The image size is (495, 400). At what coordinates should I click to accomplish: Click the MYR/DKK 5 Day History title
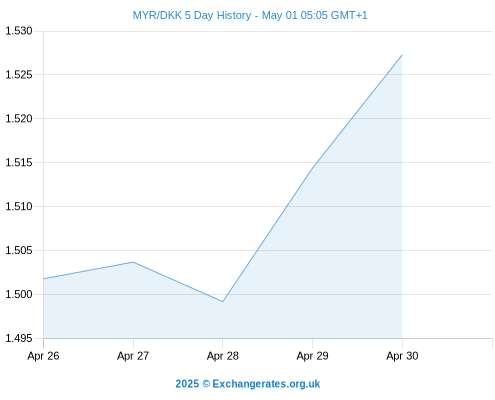(250, 15)
